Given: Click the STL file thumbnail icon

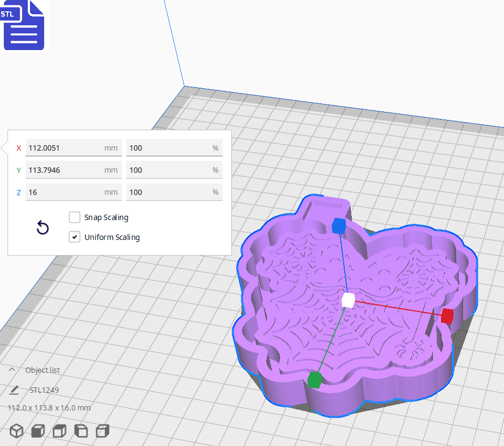Looking at the screenshot, I should pyautogui.click(x=24, y=25).
